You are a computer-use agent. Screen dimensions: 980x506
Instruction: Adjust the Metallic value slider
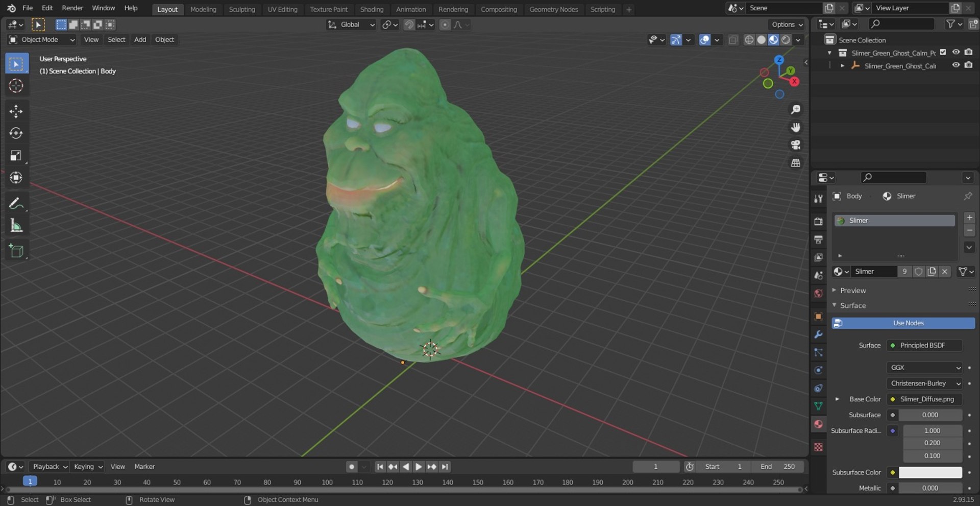click(930, 488)
